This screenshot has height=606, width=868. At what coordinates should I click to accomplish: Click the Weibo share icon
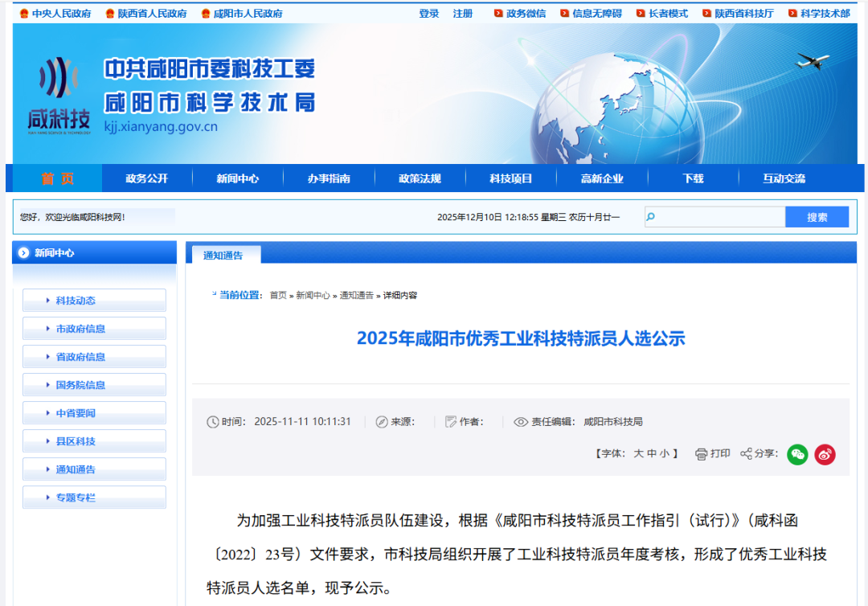click(825, 454)
